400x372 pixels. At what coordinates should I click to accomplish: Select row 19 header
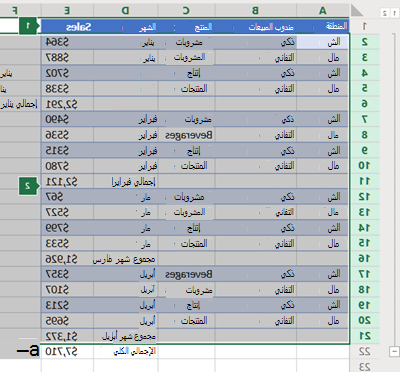[x=365, y=305]
